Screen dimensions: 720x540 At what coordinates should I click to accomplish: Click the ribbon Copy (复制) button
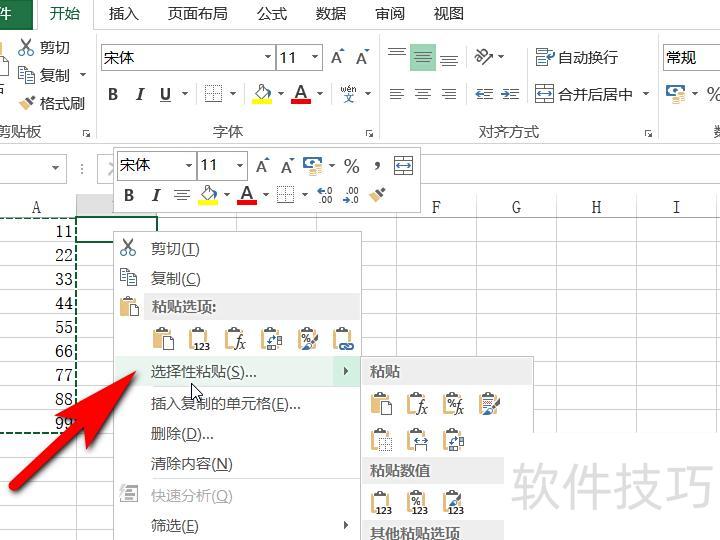45,75
